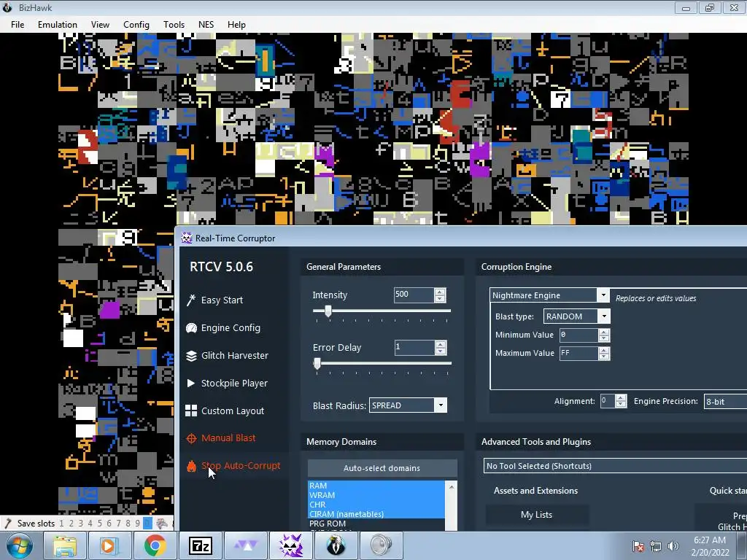
Task: Click the icon after save slot 0
Action: click(x=162, y=524)
